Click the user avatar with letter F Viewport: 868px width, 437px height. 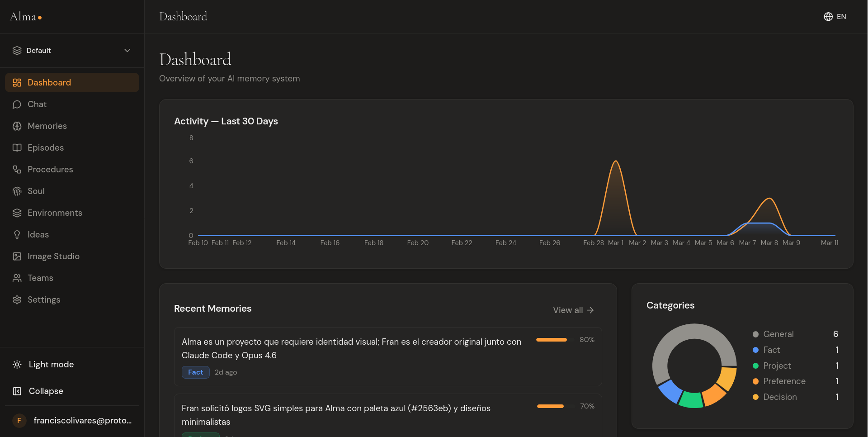(19, 420)
